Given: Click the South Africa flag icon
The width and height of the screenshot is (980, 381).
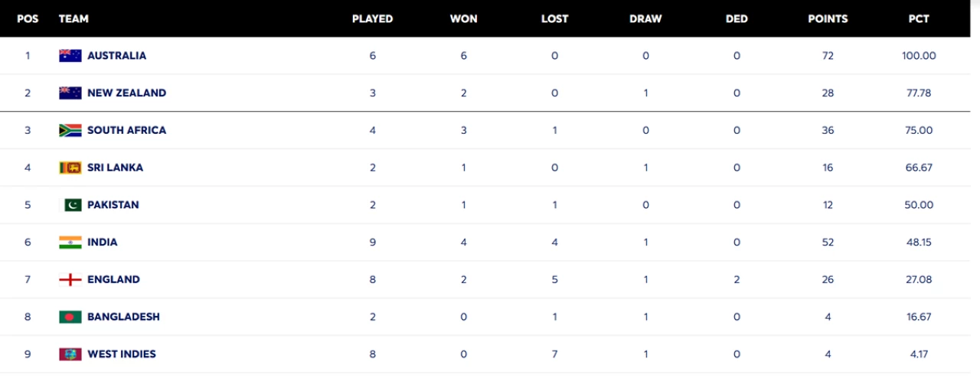Looking at the screenshot, I should coord(70,130).
